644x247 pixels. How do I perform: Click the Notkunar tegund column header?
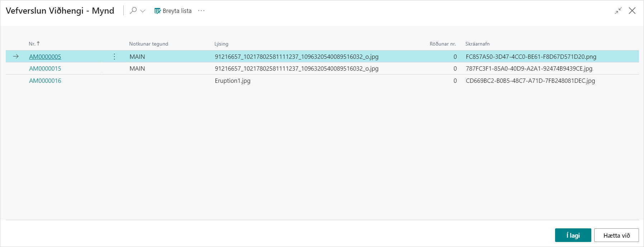pyautogui.click(x=148, y=44)
